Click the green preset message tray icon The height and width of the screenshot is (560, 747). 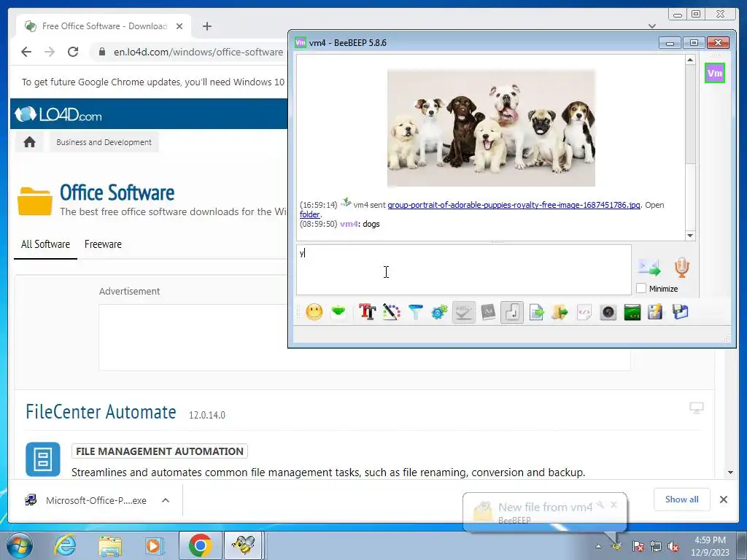coord(338,312)
